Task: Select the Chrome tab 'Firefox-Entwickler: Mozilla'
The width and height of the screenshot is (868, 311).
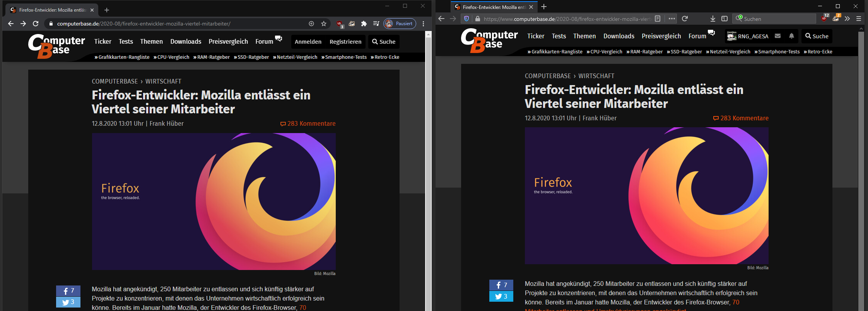Action: [52, 10]
